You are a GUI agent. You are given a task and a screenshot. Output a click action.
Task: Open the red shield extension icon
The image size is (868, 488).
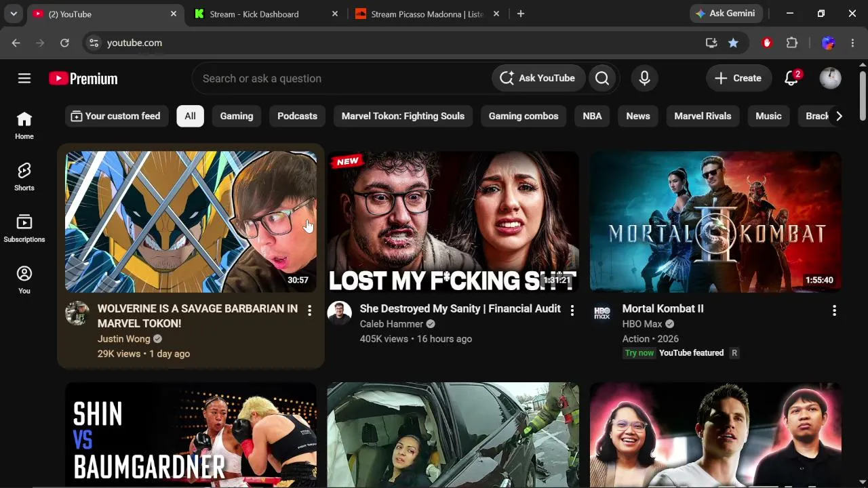(x=767, y=43)
